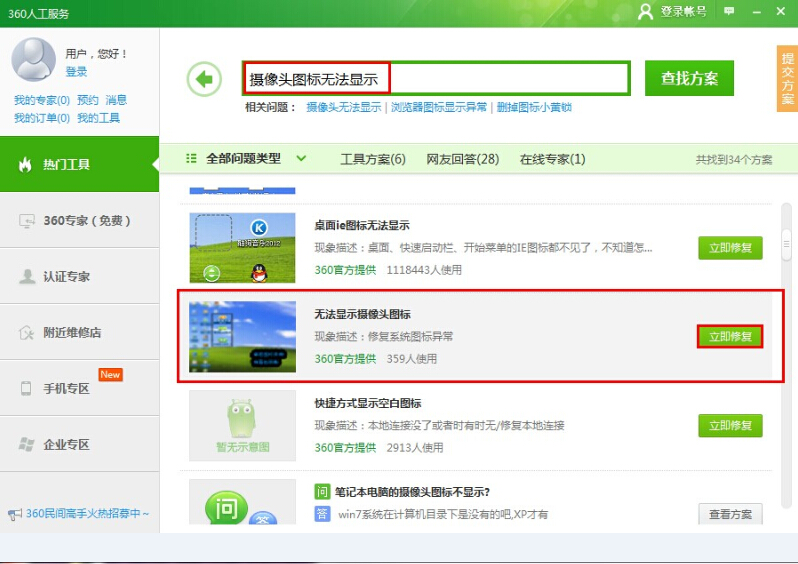Screen dimensions: 798x564
Task: Open related question link 摄像头无法显示
Action: point(343,107)
